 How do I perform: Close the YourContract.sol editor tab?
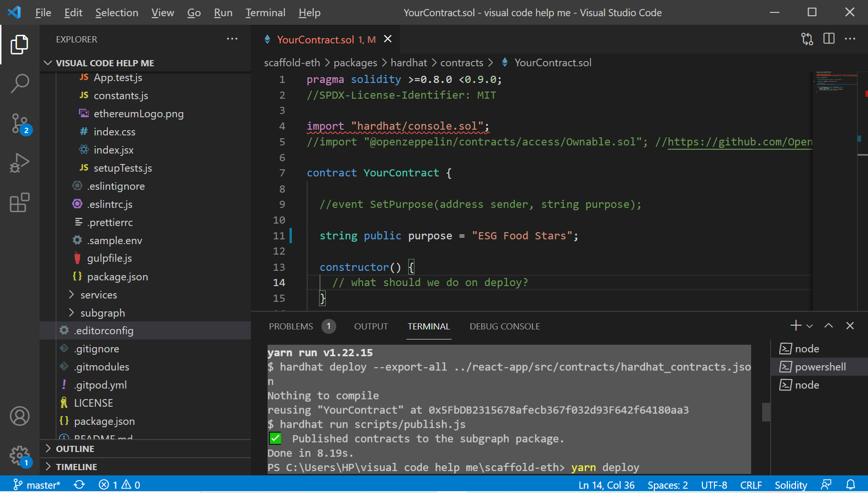(x=388, y=39)
